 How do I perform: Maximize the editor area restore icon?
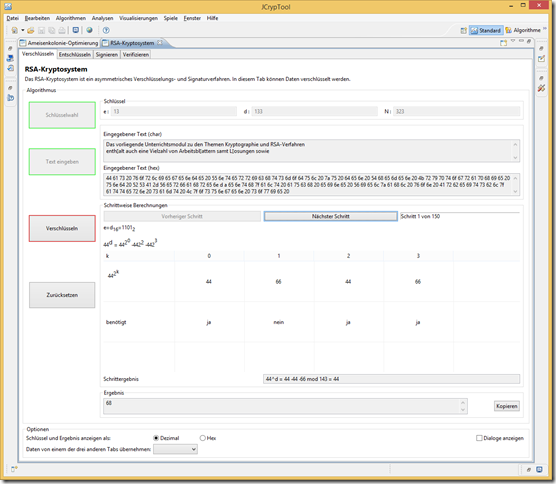coord(529,41)
